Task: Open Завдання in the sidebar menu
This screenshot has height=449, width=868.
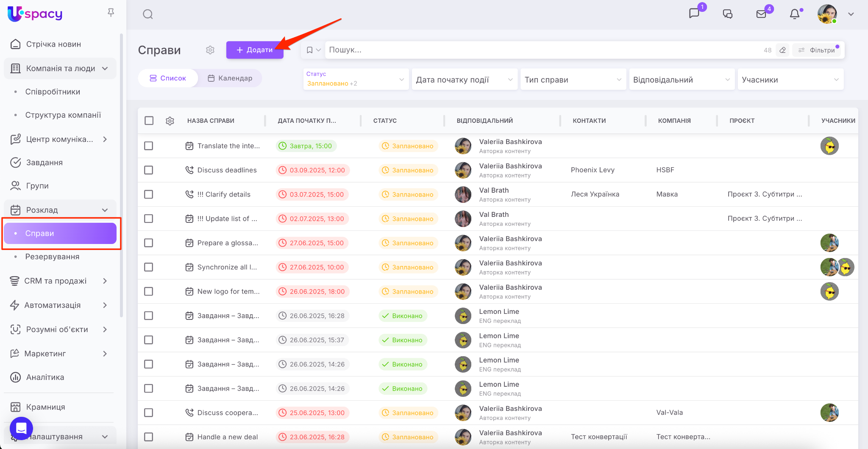Action: point(45,163)
